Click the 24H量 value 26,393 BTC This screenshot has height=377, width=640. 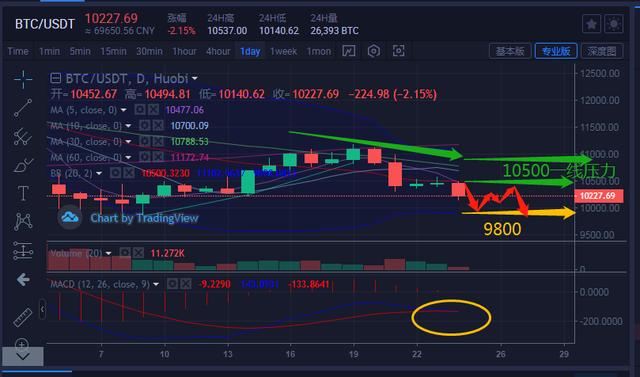click(x=334, y=31)
